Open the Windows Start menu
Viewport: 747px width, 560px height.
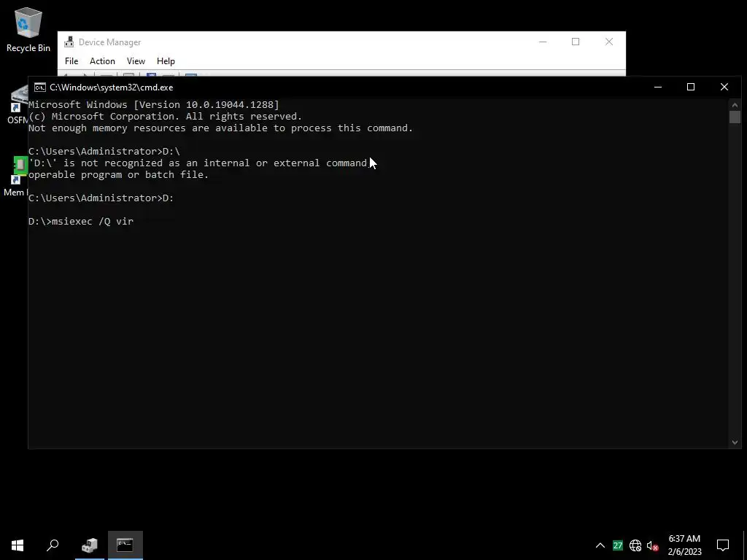point(18,545)
